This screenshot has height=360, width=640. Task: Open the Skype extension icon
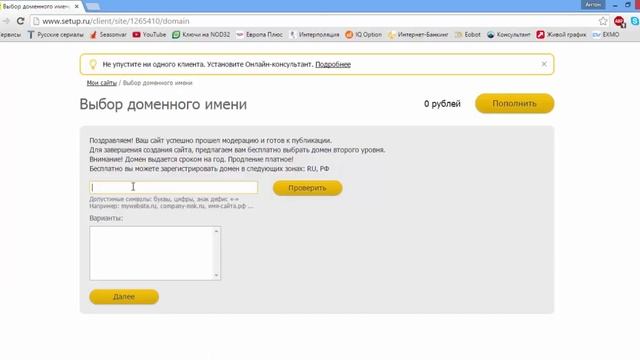click(x=635, y=21)
